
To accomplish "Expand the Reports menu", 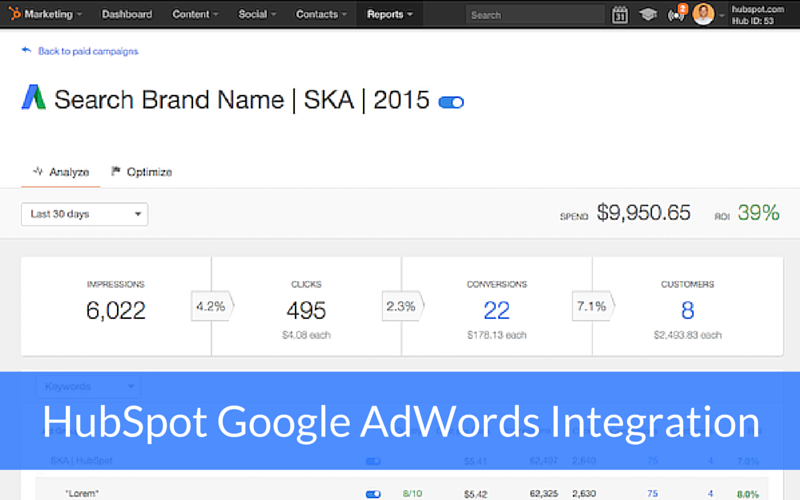I will coord(390,14).
